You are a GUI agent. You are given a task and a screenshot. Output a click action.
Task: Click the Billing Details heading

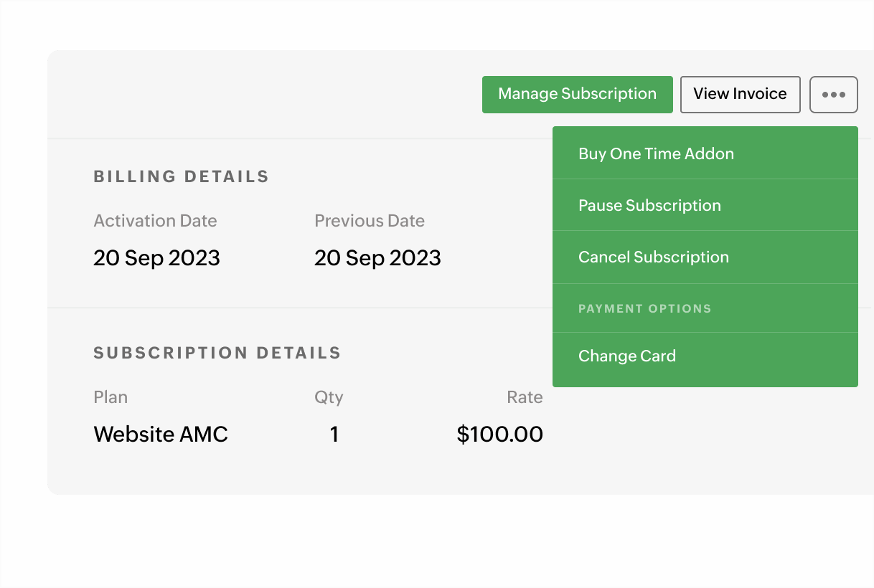tap(181, 176)
